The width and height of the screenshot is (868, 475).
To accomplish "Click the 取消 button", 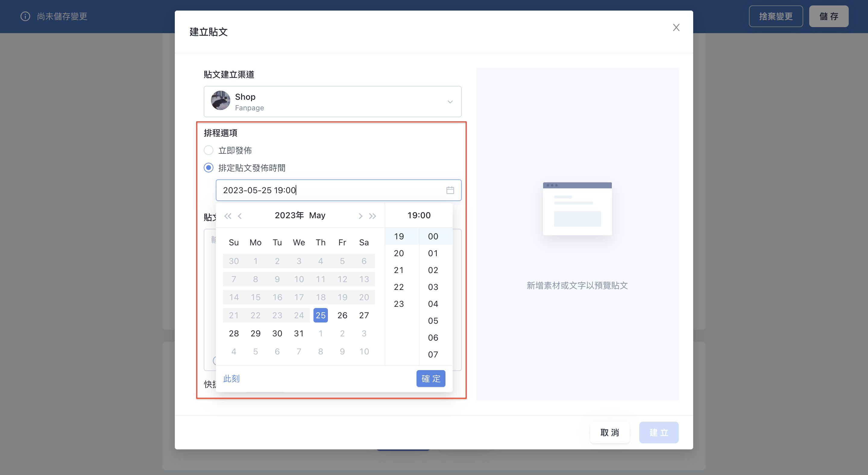I will tap(609, 433).
